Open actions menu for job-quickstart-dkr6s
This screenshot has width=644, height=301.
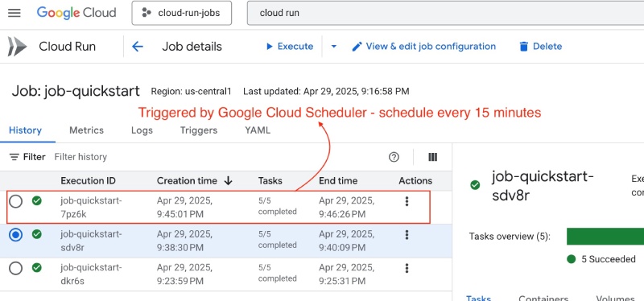point(407,268)
